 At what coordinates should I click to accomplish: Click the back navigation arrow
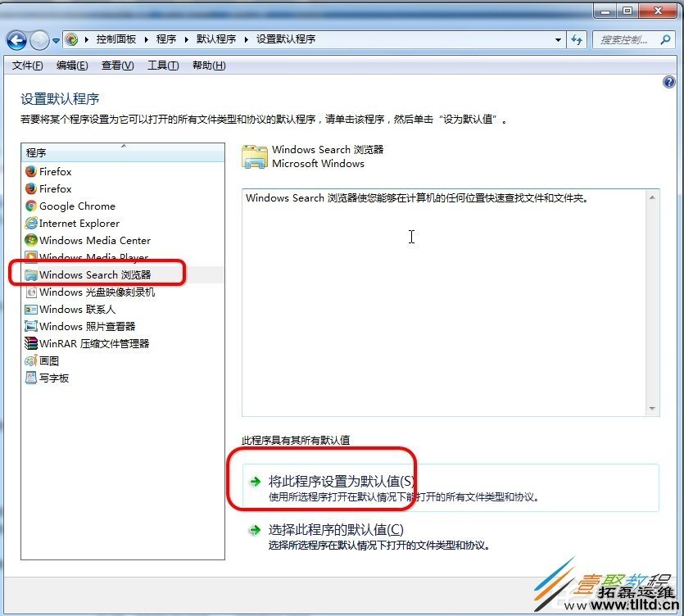click(x=18, y=38)
